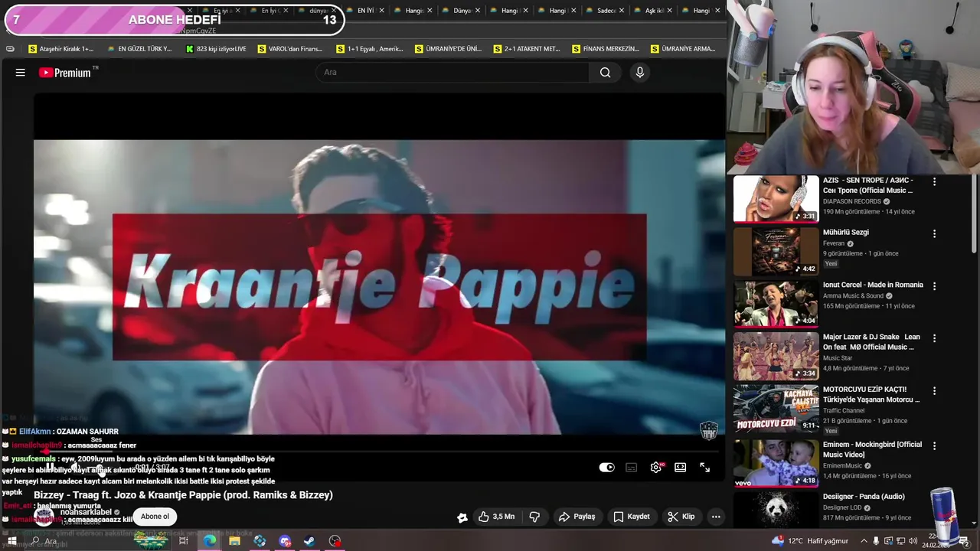Switch to Microsoft Edge on taskbar

(209, 541)
